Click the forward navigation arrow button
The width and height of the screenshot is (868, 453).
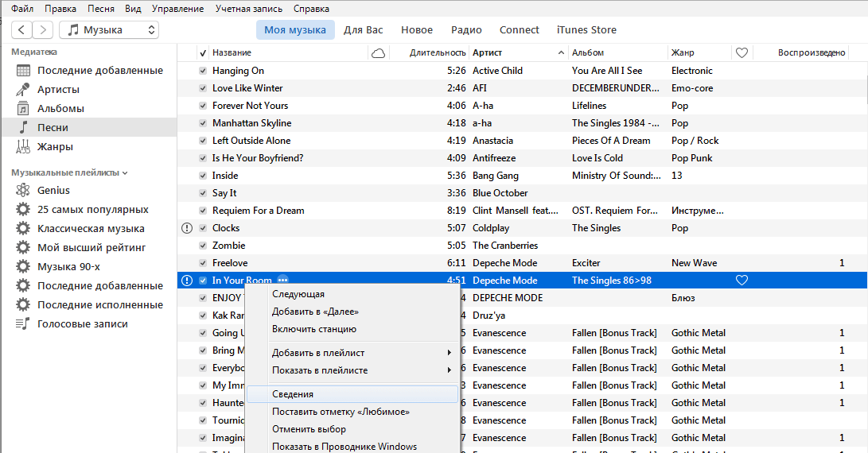coord(43,30)
